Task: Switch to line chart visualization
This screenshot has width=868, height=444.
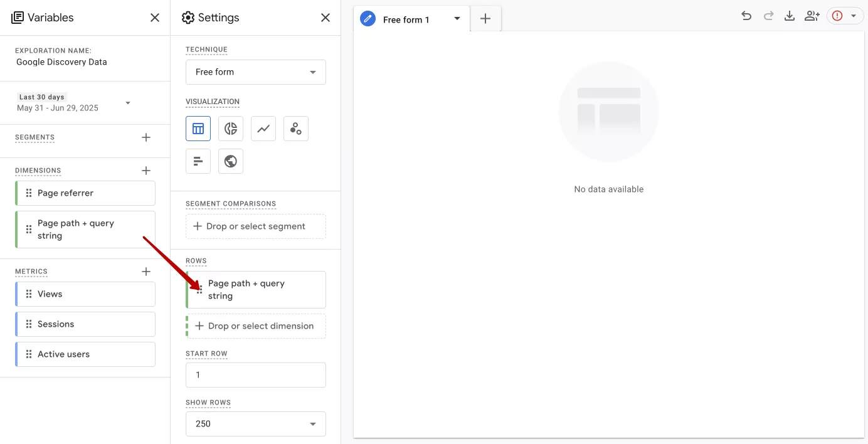Action: point(263,129)
